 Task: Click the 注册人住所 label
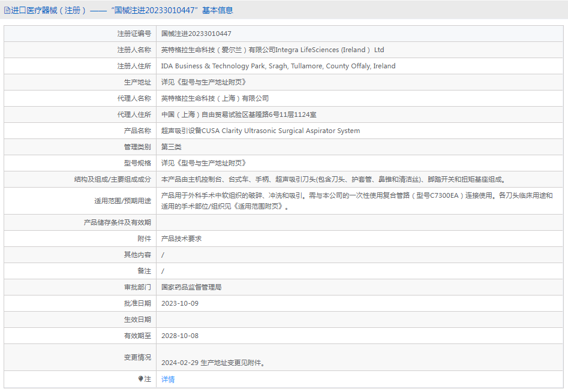point(134,66)
